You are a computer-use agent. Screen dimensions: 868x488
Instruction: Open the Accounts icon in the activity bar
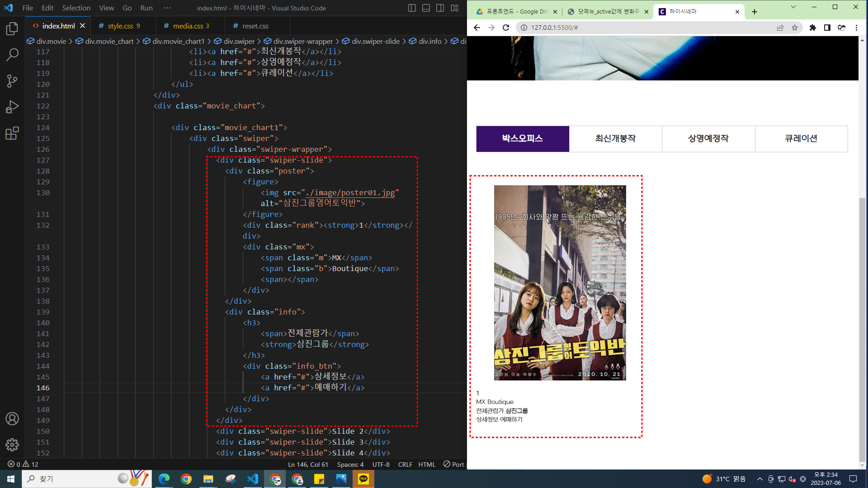(12, 419)
